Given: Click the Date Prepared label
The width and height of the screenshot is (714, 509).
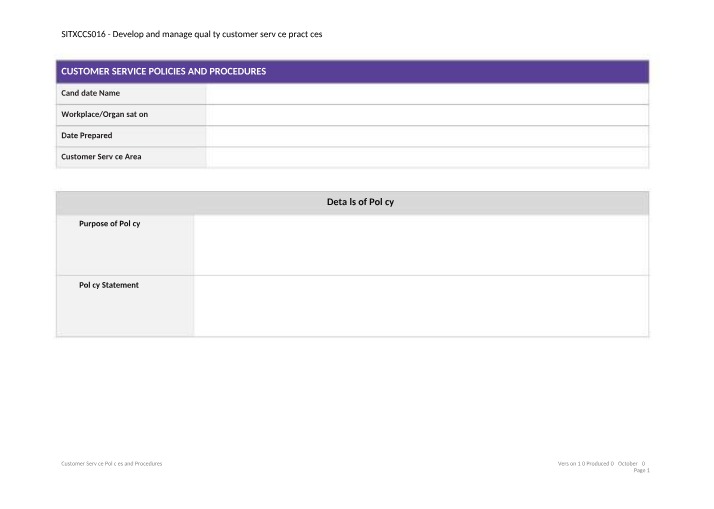Looking at the screenshot, I should (87, 135).
